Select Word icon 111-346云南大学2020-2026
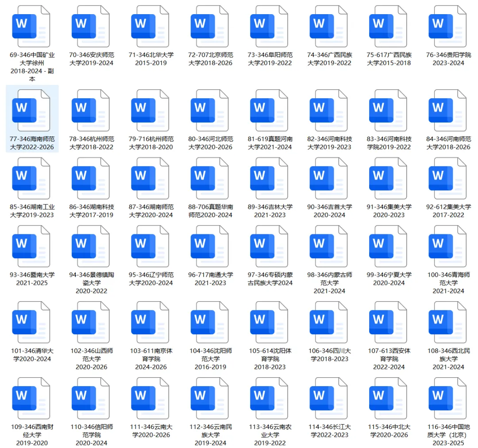The width and height of the screenshot is (478, 448). pyautogui.click(x=150, y=398)
